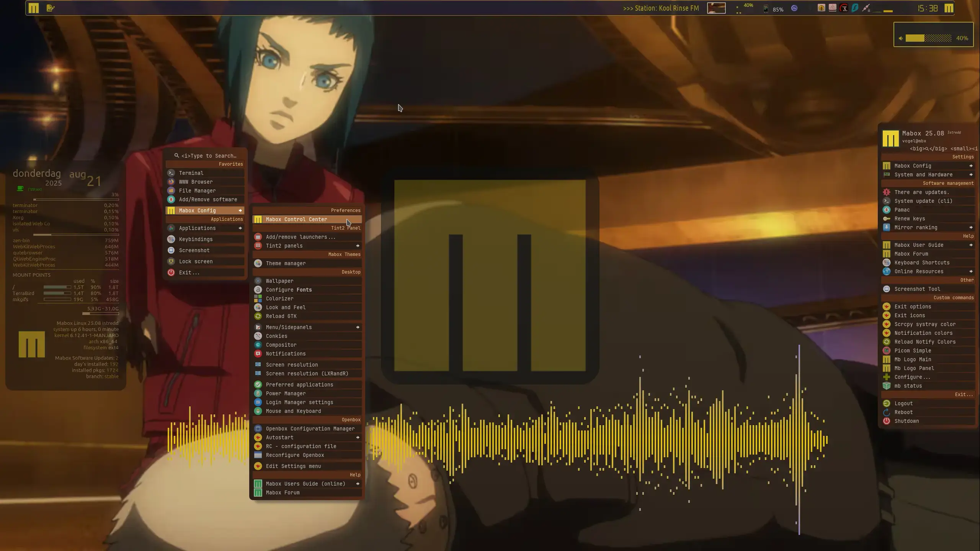Click the phone battery icon in the tray

click(x=766, y=9)
